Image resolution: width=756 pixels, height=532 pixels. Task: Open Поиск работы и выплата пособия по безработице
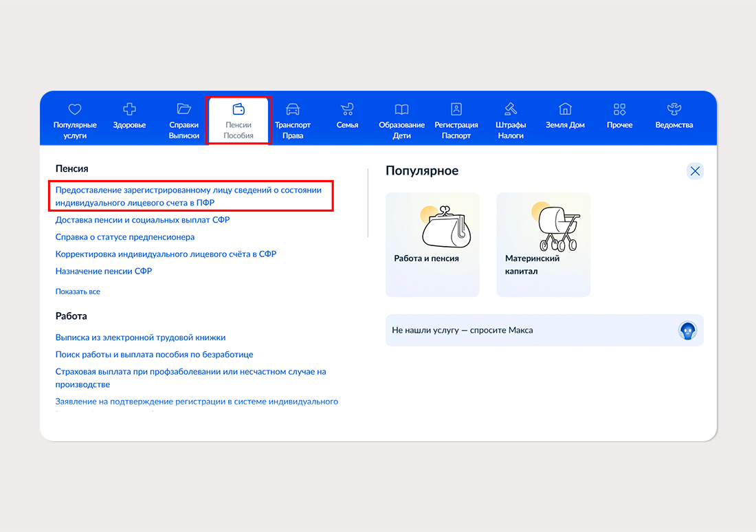click(x=154, y=355)
